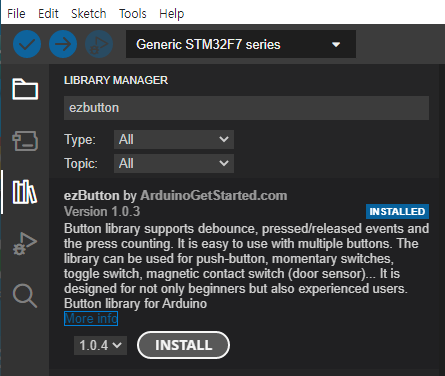The image size is (445, 376).
Task: Open the Edit menu
Action: [48, 14]
